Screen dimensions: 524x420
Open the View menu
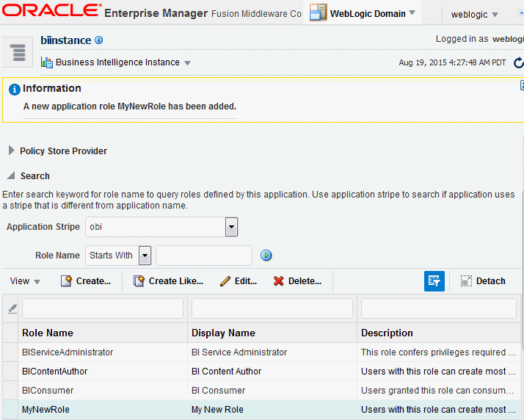coord(25,281)
